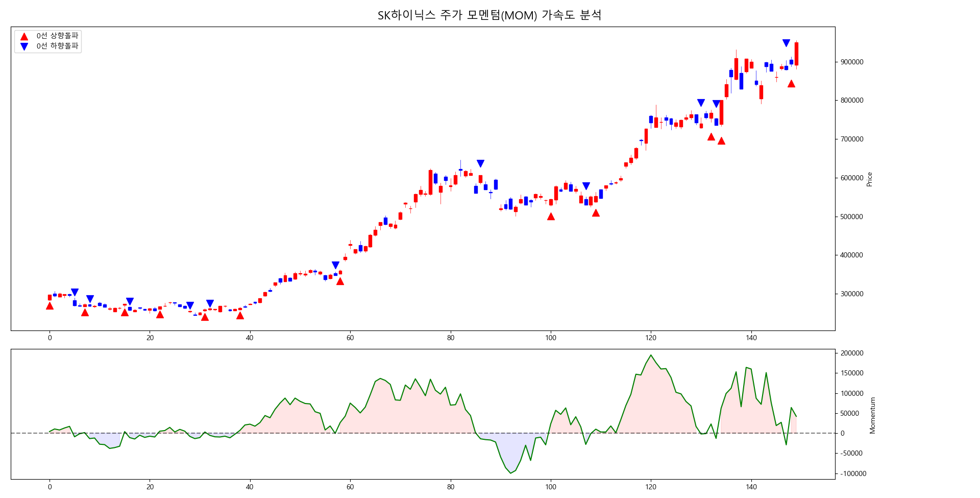Click the blue down-triangle marker near index 133
980x498 pixels.
click(716, 104)
